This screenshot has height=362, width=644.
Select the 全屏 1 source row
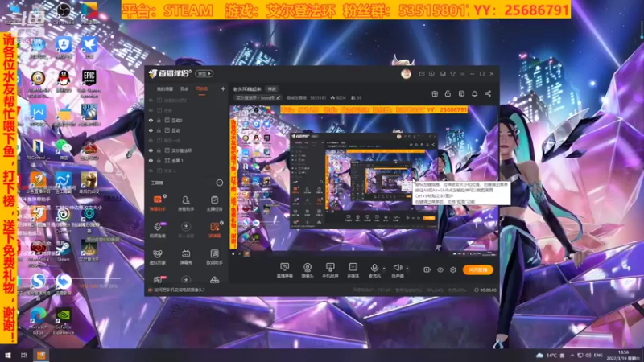point(186,160)
